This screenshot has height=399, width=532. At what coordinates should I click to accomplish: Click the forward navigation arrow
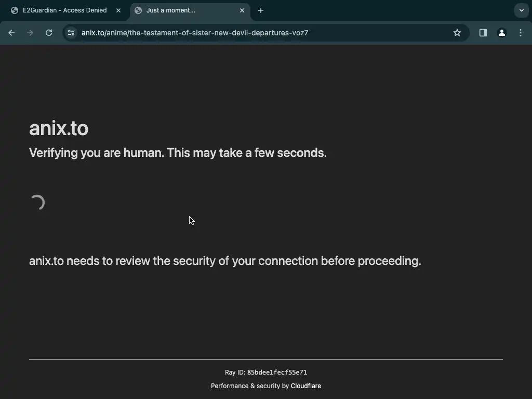pos(30,33)
